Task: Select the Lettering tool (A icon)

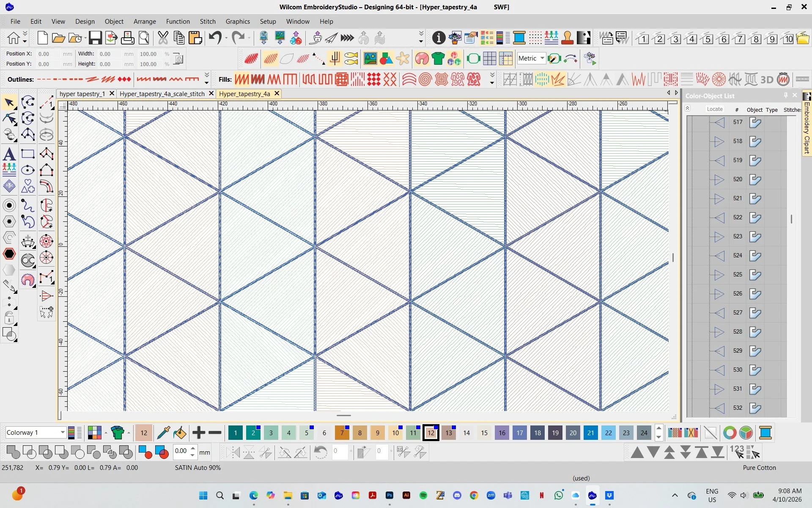Action: click(9, 155)
